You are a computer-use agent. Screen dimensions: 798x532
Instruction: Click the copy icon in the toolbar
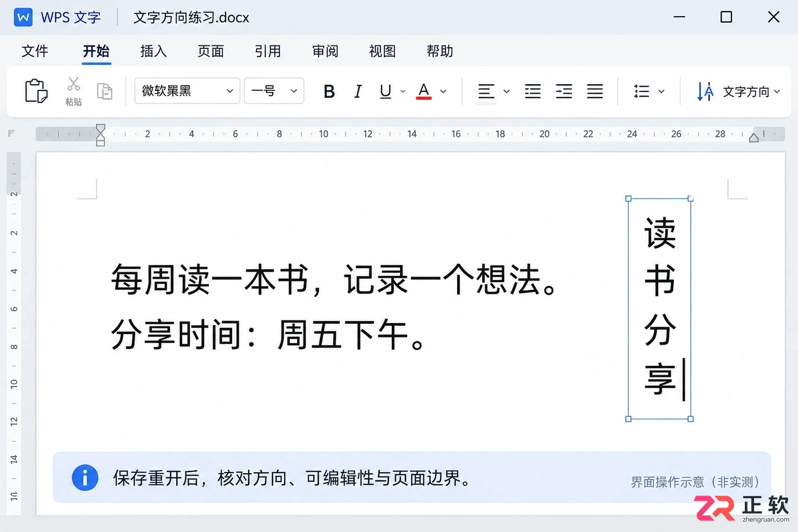click(105, 91)
